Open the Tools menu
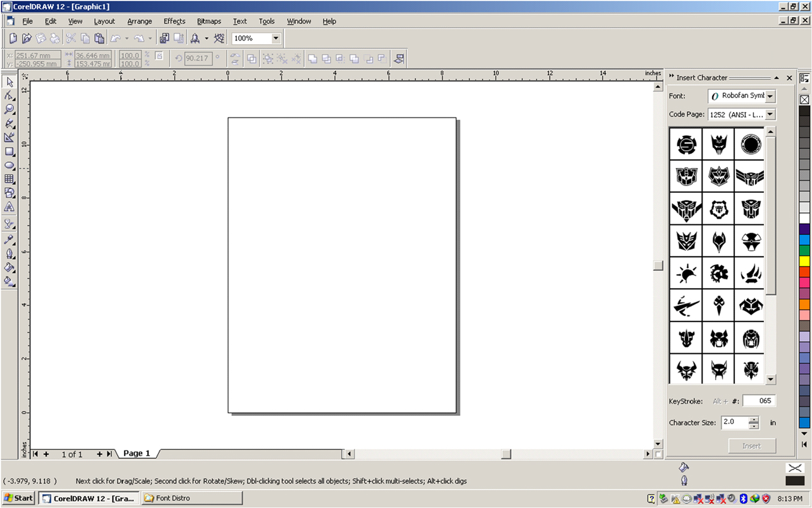The height and width of the screenshot is (508, 812). [267, 21]
